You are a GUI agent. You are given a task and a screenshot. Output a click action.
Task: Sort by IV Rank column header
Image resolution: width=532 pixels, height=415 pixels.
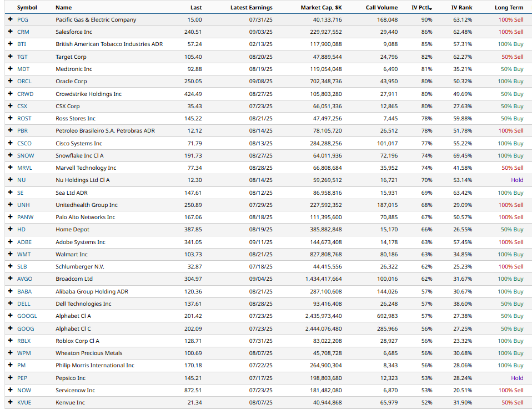coord(462,7)
